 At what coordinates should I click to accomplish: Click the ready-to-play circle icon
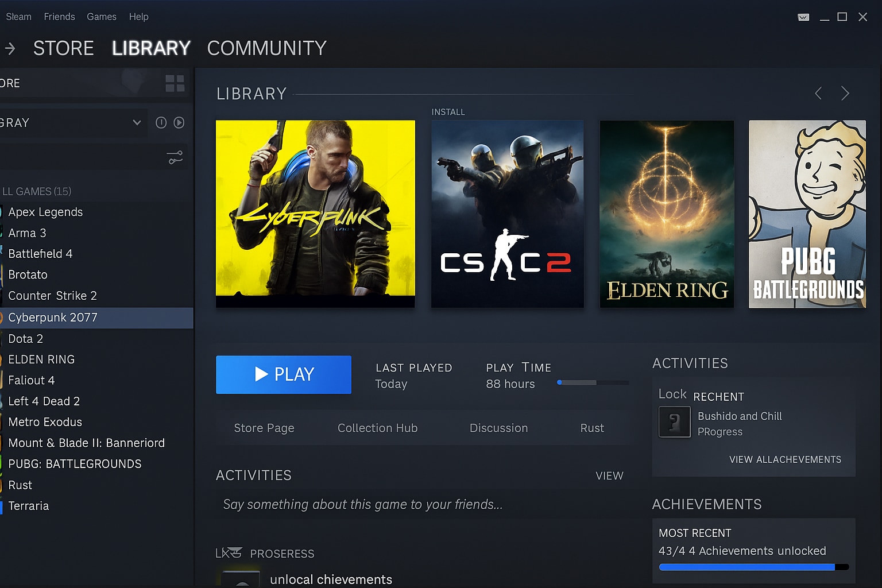[x=179, y=122]
